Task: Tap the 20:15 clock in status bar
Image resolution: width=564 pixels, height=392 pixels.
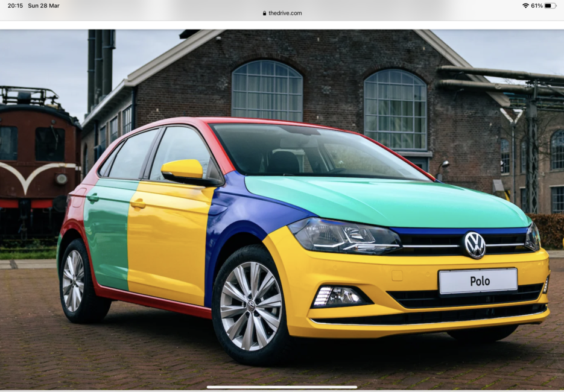Action: point(15,6)
